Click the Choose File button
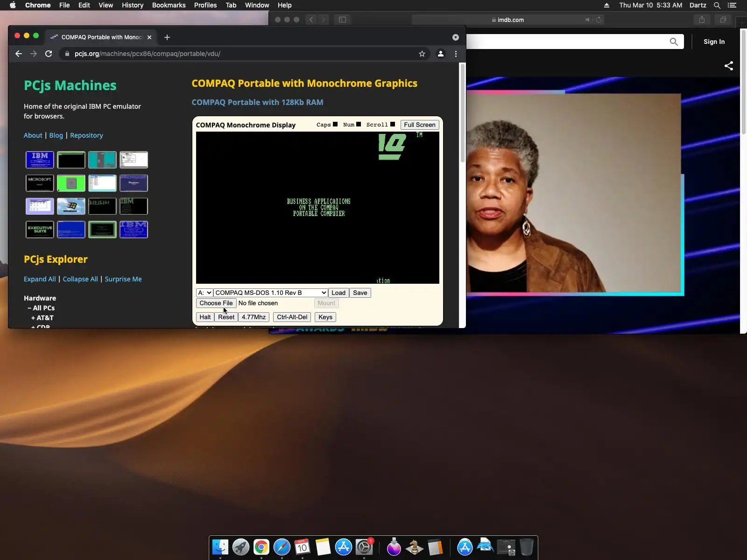747x560 pixels. [216, 303]
